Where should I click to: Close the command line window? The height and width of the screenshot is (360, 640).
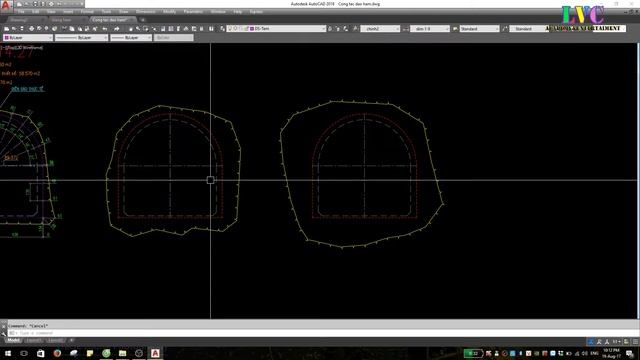pyautogui.click(x=4, y=326)
